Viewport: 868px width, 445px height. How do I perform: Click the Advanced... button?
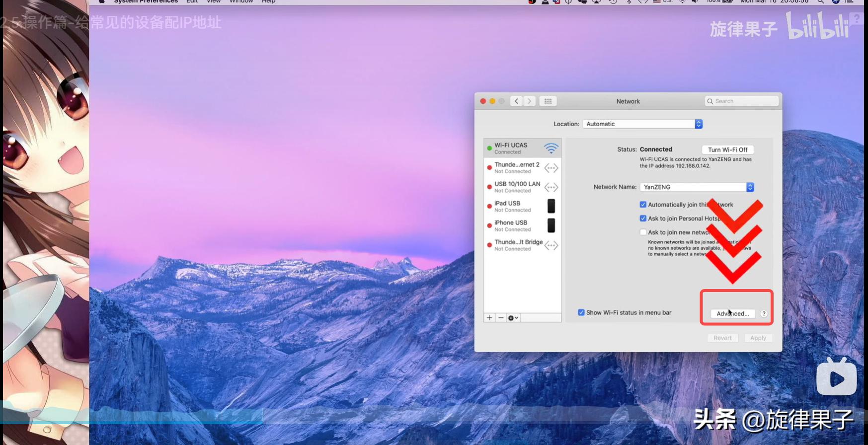[x=733, y=314]
